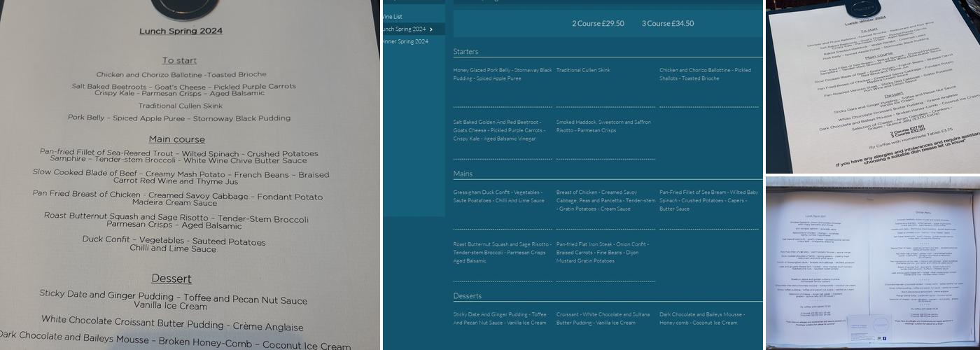Click the 3 Course £34.50 price

(668, 23)
